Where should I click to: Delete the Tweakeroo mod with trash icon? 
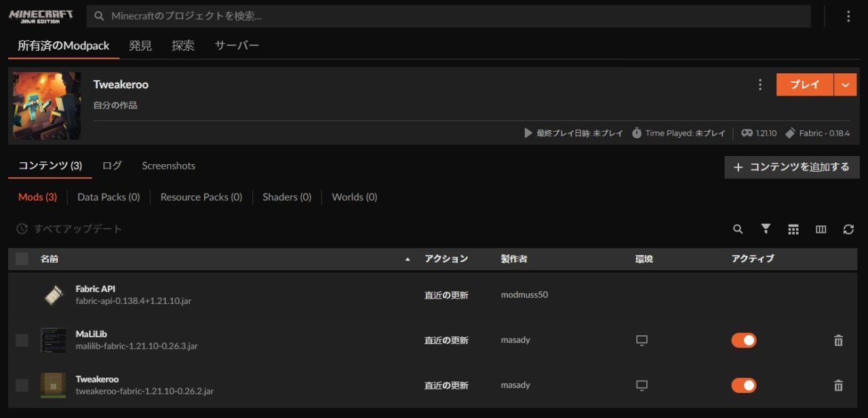point(838,385)
